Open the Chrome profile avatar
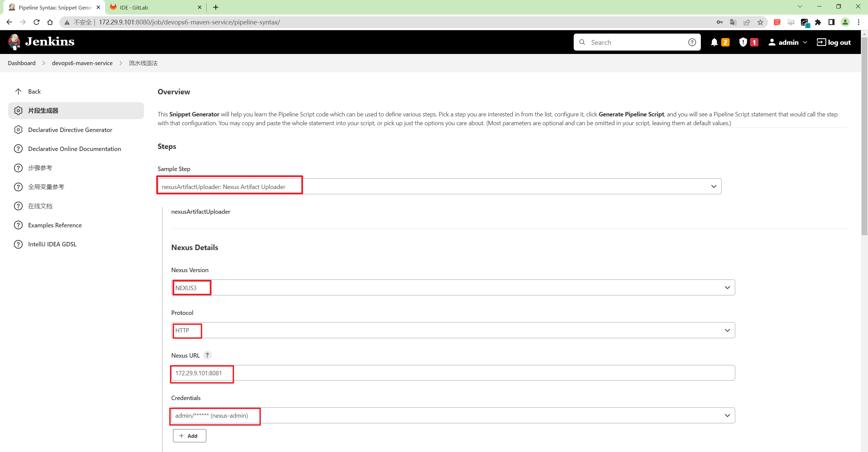868x452 pixels. pyautogui.click(x=845, y=22)
